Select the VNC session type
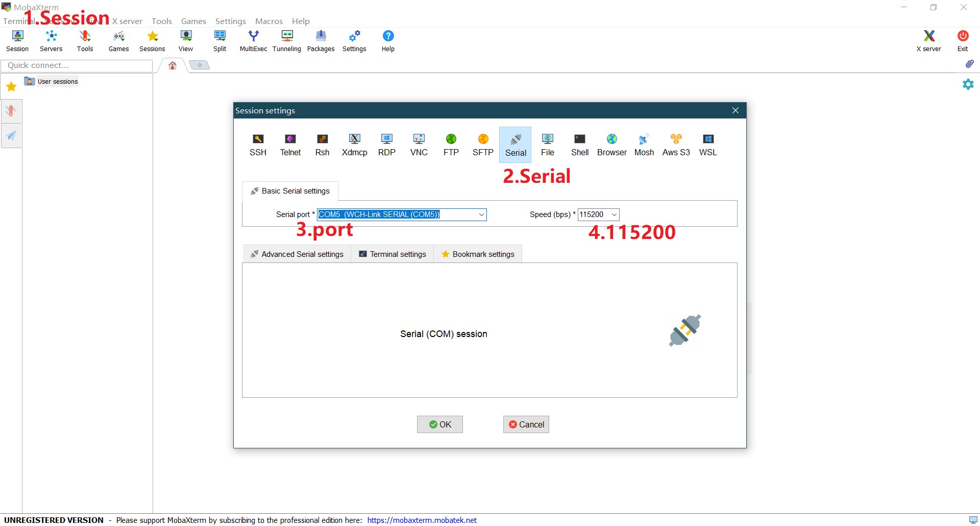This screenshot has height=526, width=980. click(x=419, y=145)
